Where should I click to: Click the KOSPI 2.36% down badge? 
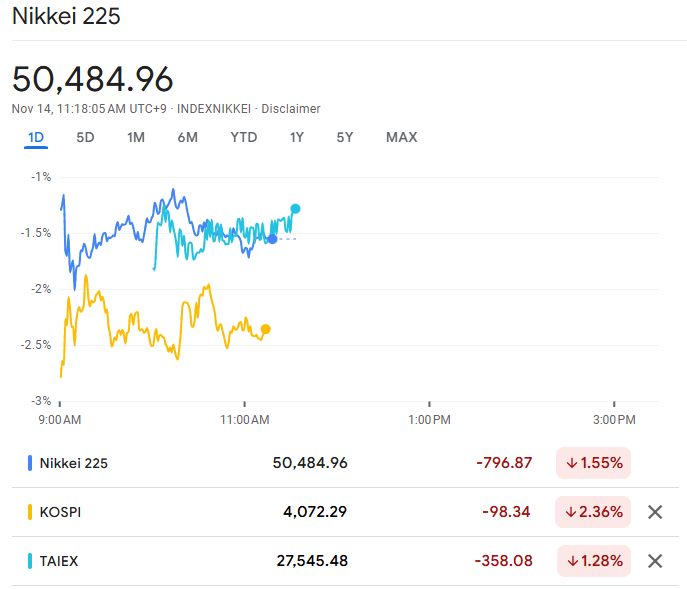(x=594, y=512)
